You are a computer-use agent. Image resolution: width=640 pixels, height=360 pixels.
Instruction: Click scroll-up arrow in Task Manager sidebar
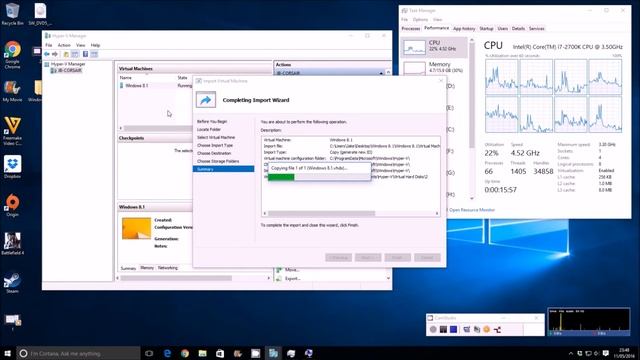click(472, 40)
